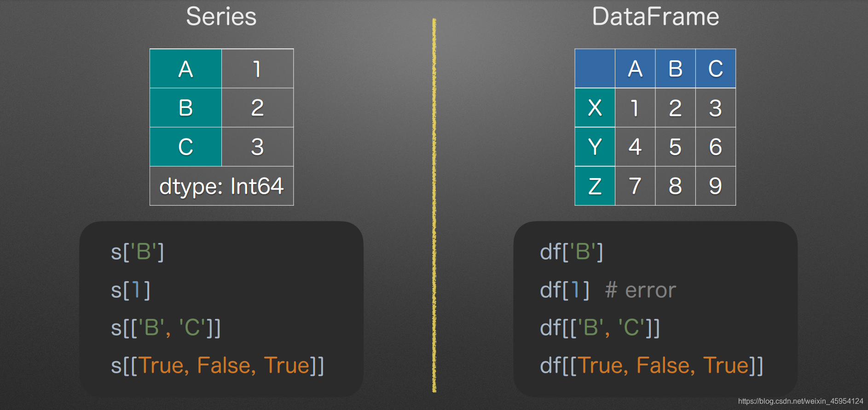Click the DataFrame cell containing 5
The height and width of the screenshot is (410, 868).
[675, 147]
